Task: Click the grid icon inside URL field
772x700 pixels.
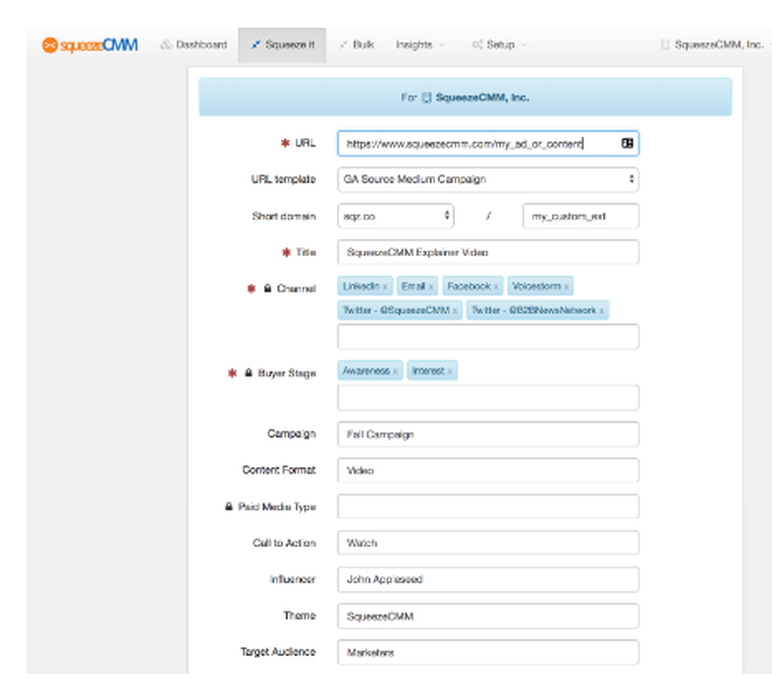Action: tap(627, 144)
